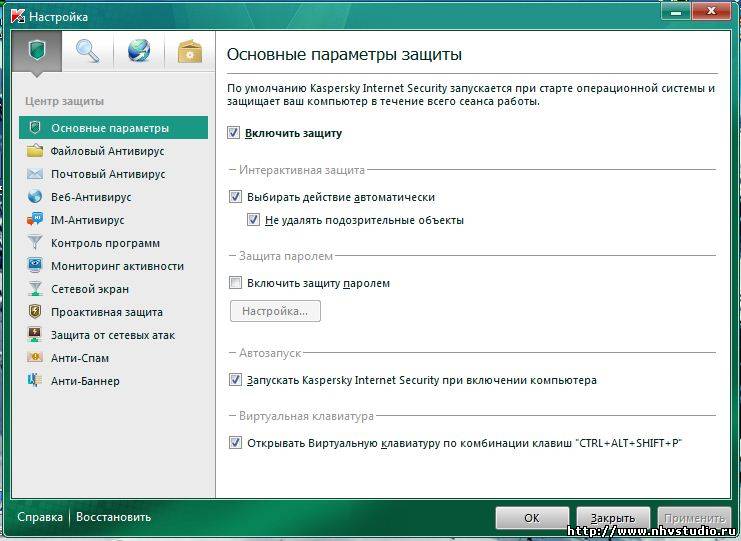Screen dimensions: 741x541
Task: Click the Центр защиты heading
Action: click(64, 101)
